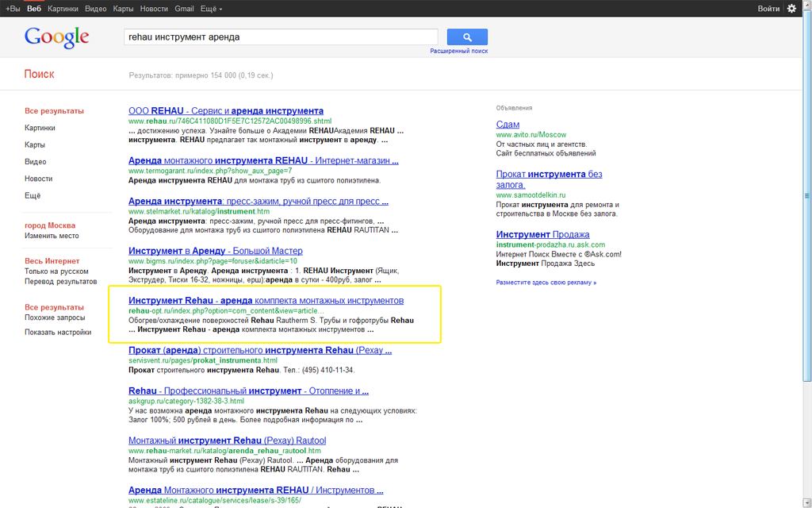Select Весь Интернет option
The height and width of the screenshot is (508, 812).
click(x=52, y=260)
